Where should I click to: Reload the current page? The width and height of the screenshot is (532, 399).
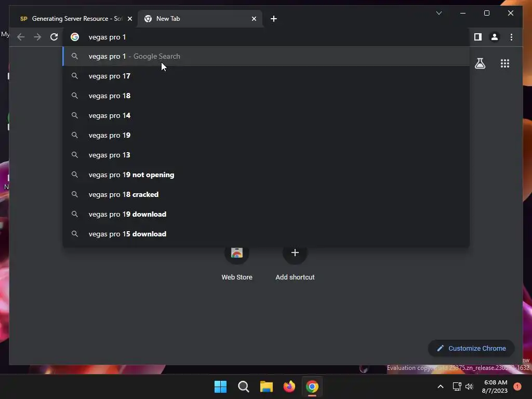pyautogui.click(x=54, y=37)
